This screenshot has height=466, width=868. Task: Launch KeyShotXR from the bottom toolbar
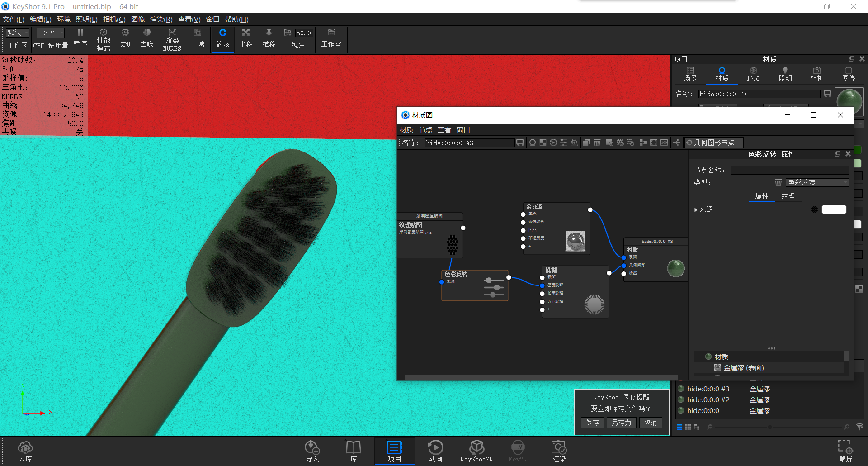point(476,451)
